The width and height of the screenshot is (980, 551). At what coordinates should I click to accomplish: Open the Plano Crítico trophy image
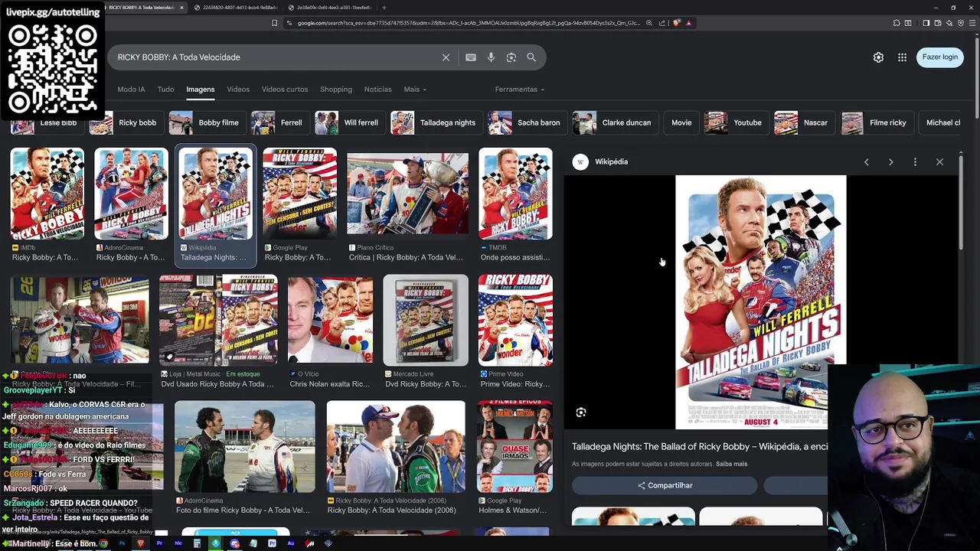pyautogui.click(x=407, y=194)
